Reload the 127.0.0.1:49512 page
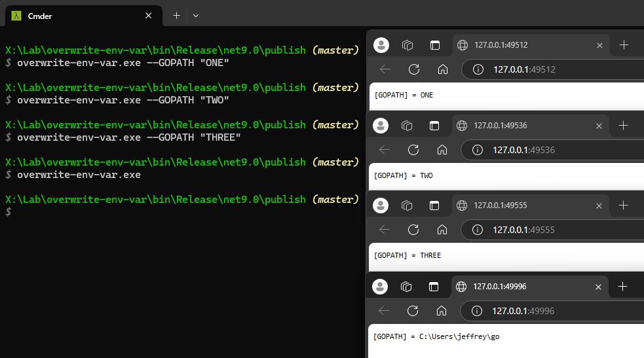 (414, 69)
